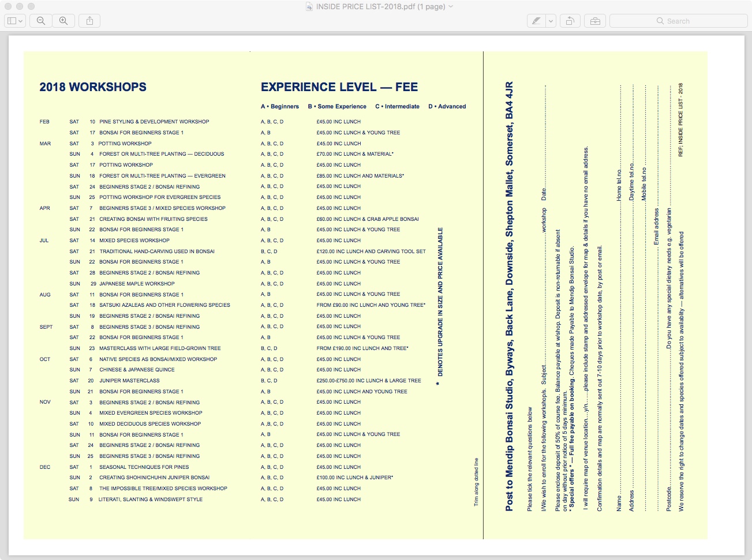This screenshot has height=560, width=752.
Task: Expand the highlight color dropdown arrow
Action: coord(551,21)
